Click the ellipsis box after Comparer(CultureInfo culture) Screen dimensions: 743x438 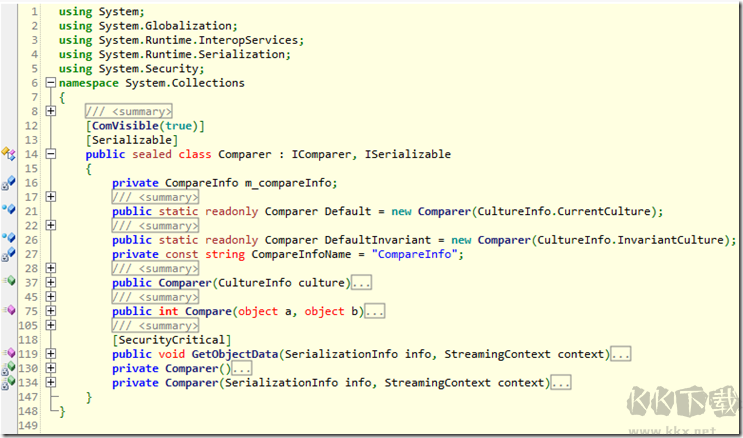point(361,283)
